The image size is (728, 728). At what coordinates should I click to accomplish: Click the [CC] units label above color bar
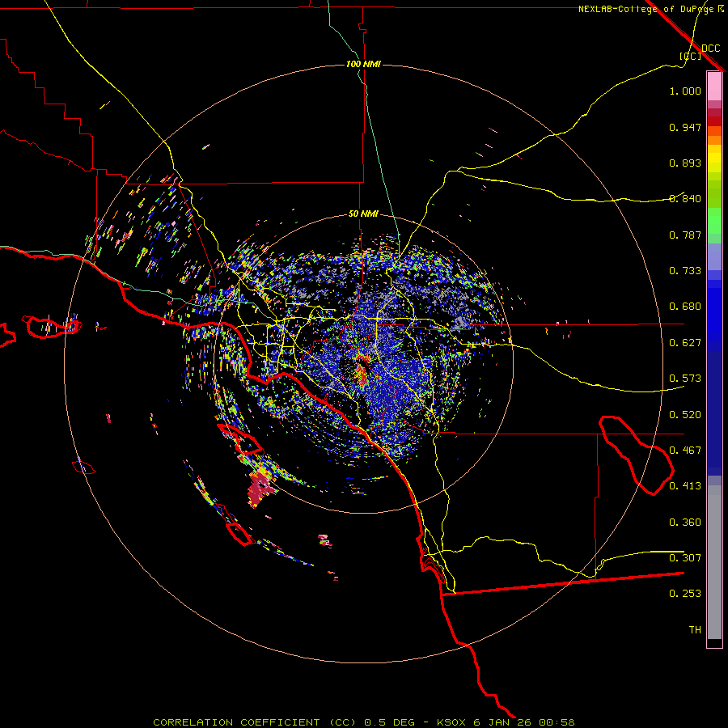click(691, 56)
